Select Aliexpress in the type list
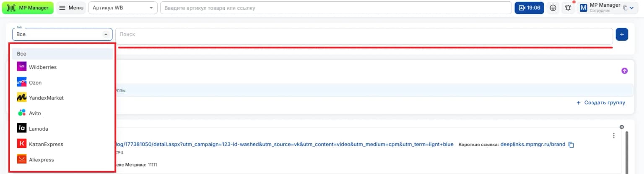 pos(62,160)
